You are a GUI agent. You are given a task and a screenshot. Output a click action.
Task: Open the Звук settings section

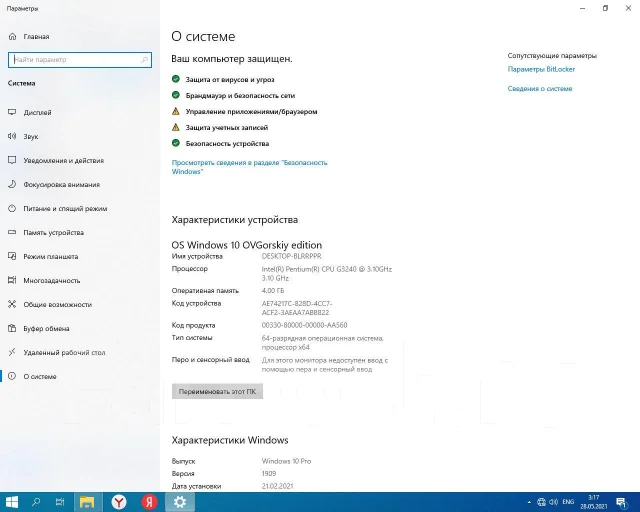(x=80, y=136)
